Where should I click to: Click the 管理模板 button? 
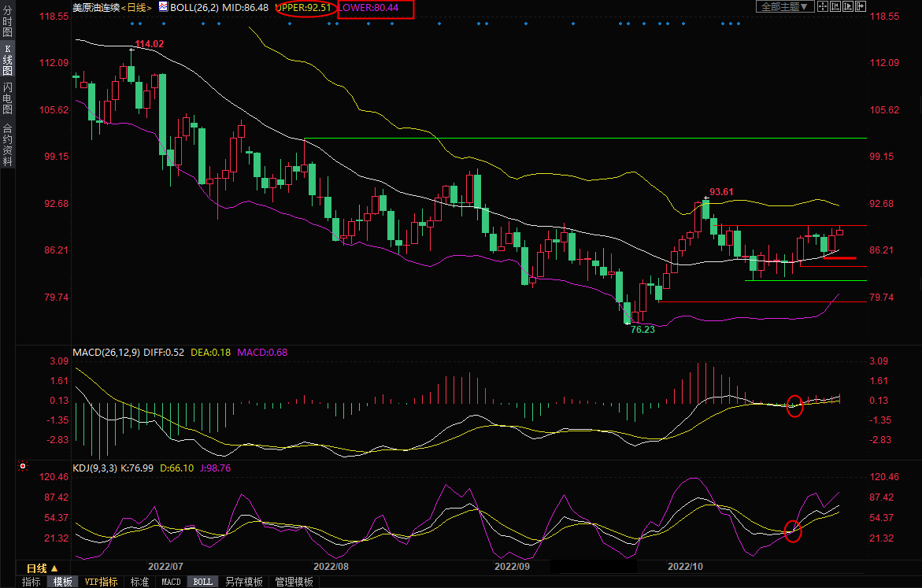[x=294, y=582]
